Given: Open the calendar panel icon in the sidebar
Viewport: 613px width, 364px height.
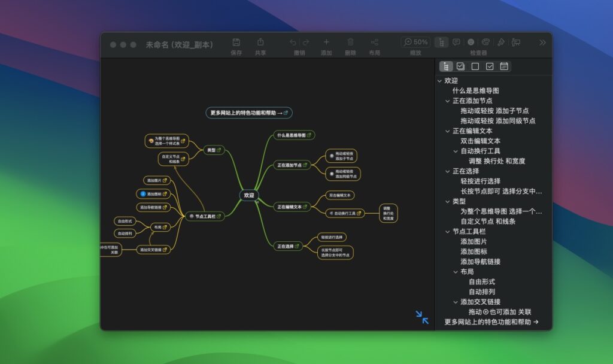Looking at the screenshot, I should pos(503,66).
